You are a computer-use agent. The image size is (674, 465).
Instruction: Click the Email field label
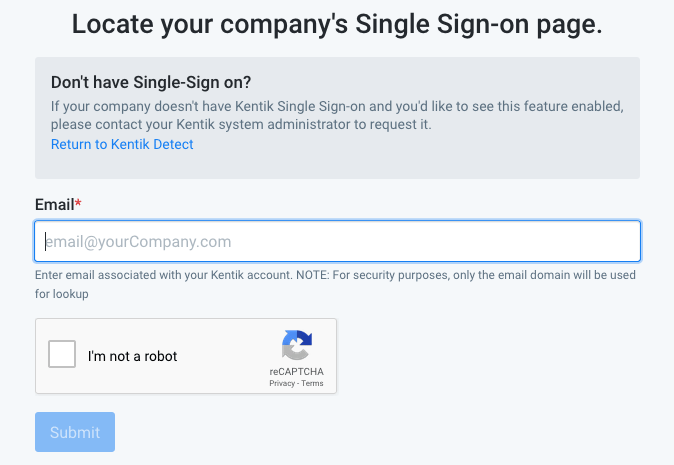[54, 205]
